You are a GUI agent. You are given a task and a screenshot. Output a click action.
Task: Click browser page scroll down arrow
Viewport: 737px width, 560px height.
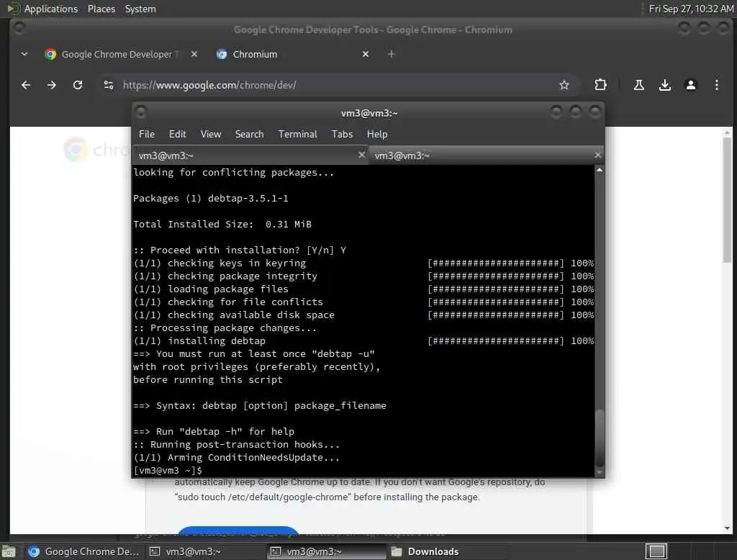pos(727,528)
